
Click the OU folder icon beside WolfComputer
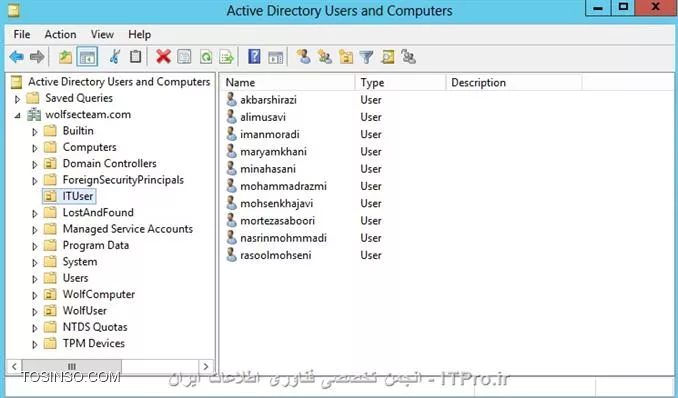point(50,295)
